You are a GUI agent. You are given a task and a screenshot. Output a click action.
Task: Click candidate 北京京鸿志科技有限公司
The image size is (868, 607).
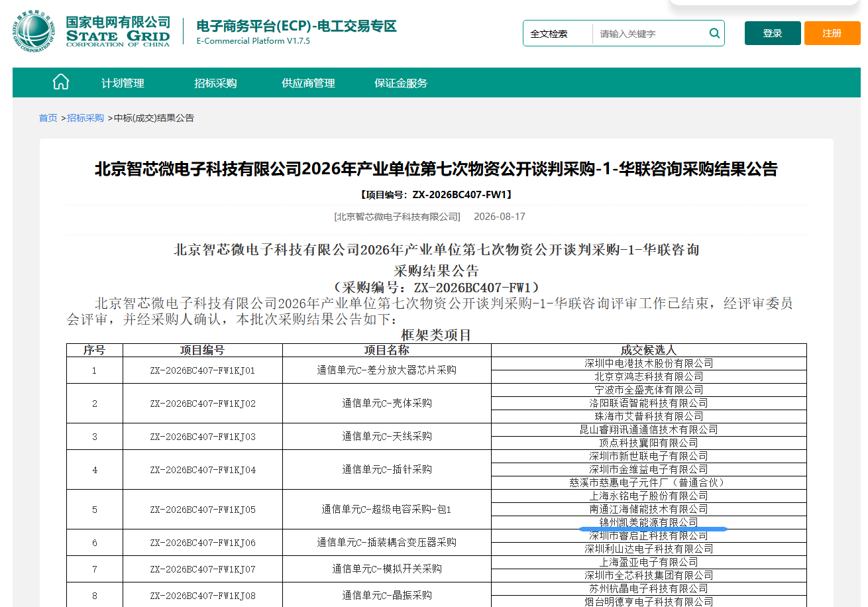[x=649, y=376]
